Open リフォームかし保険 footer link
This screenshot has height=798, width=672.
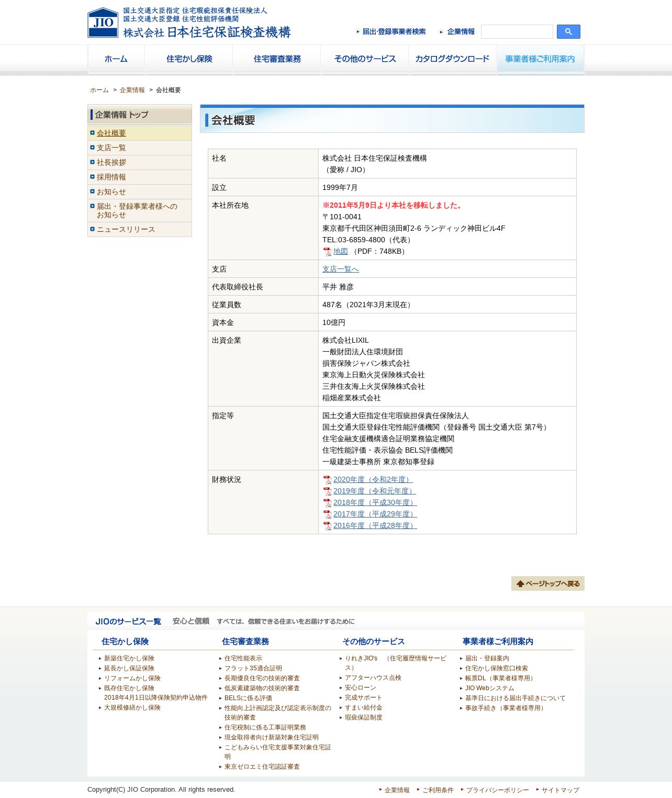click(x=132, y=679)
